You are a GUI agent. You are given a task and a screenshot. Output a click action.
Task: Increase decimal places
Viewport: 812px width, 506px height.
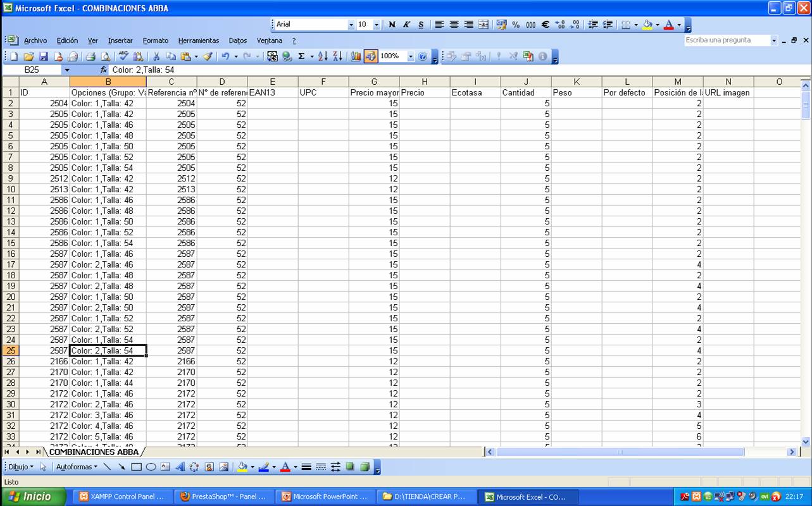pos(560,25)
